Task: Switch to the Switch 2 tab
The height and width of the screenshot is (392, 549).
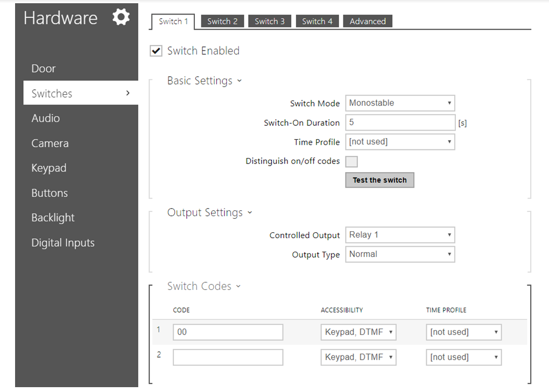Action: 222,22
